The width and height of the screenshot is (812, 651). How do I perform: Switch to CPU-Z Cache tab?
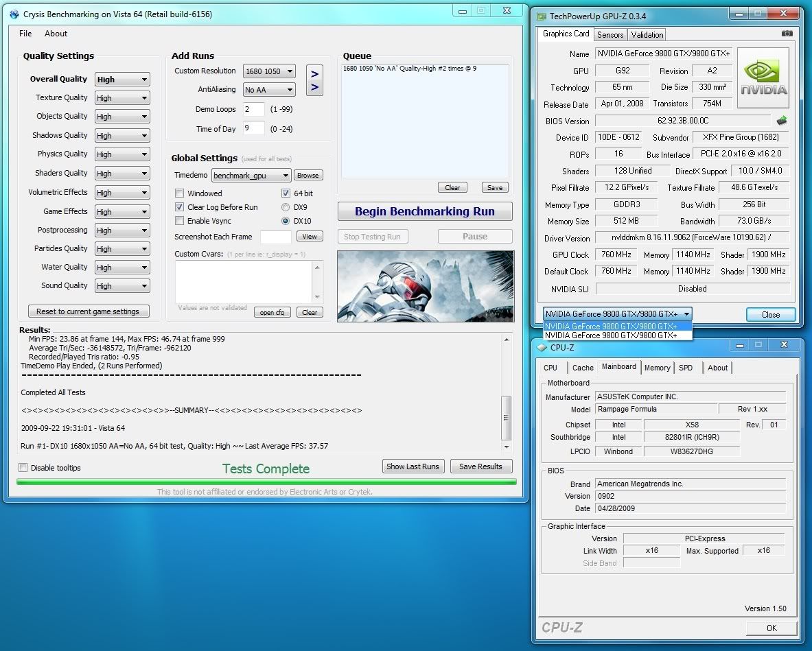(x=583, y=368)
